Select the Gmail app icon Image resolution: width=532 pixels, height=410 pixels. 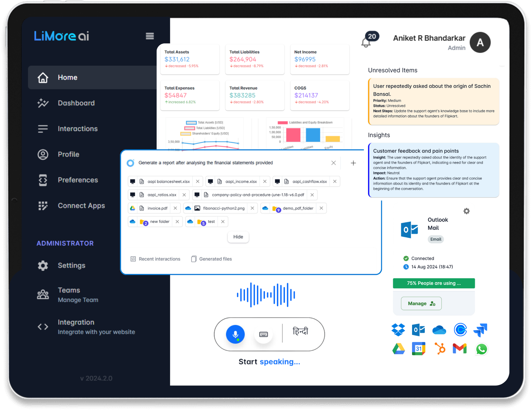[459, 349]
